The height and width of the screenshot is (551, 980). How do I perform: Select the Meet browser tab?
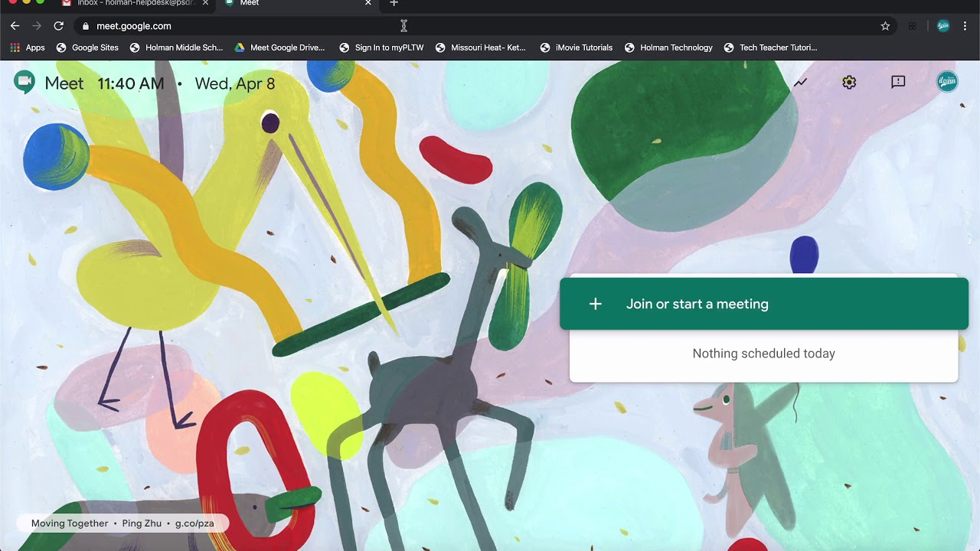point(299,3)
